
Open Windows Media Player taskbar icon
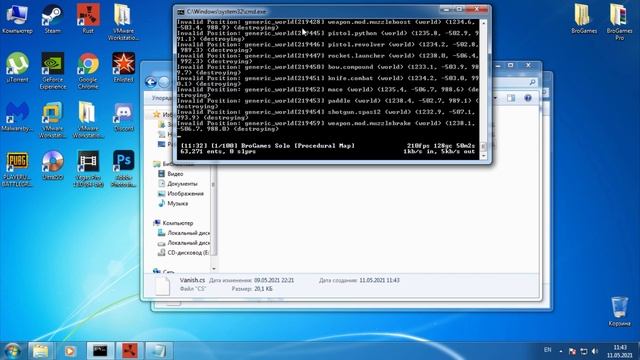click(x=70, y=351)
